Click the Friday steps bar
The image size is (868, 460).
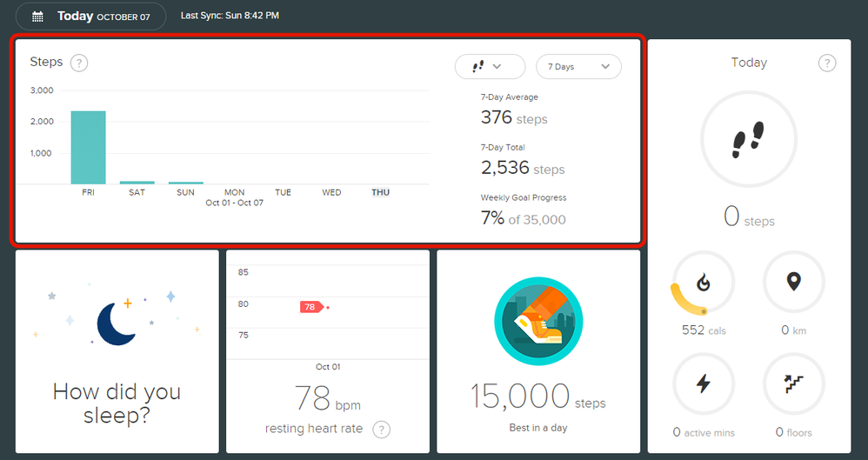pos(88,148)
